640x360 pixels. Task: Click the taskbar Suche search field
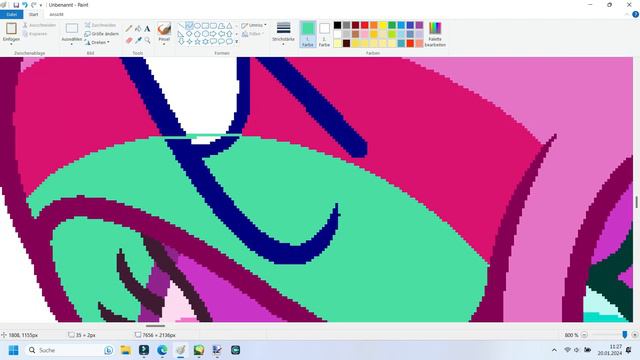(69, 350)
